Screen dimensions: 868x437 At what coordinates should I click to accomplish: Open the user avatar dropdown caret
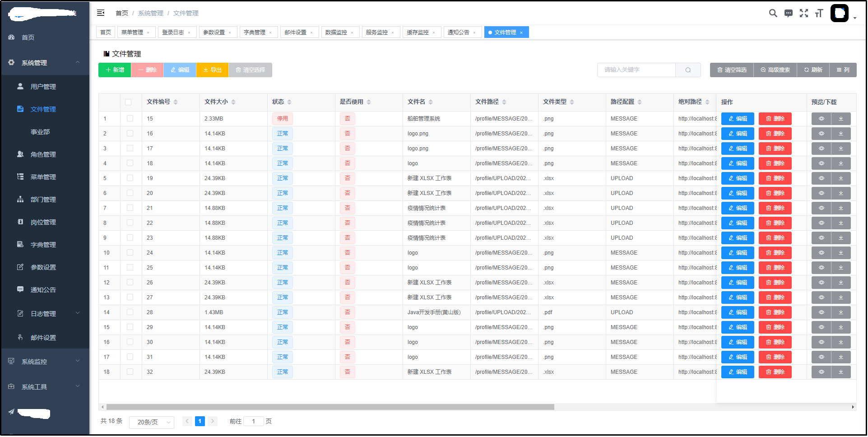click(855, 18)
